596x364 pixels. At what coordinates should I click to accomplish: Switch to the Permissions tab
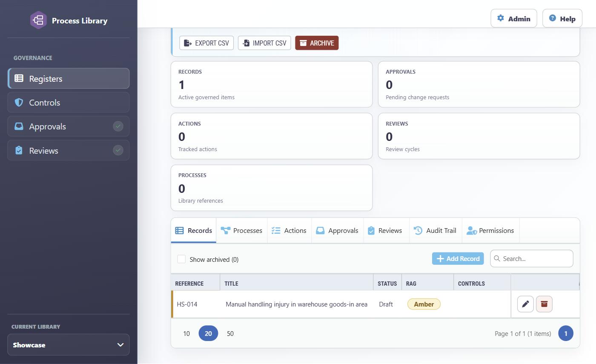click(x=491, y=230)
